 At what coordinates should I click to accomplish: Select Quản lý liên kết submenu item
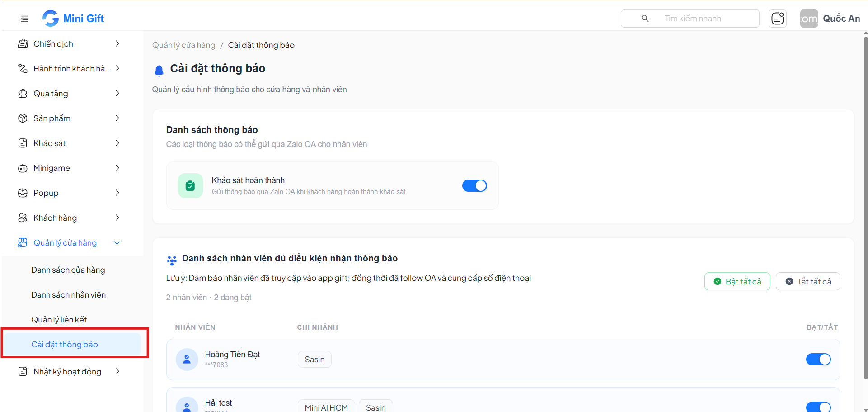59,320
